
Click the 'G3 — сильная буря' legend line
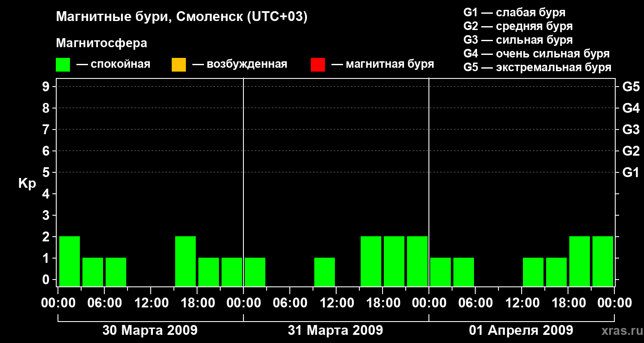518,40
